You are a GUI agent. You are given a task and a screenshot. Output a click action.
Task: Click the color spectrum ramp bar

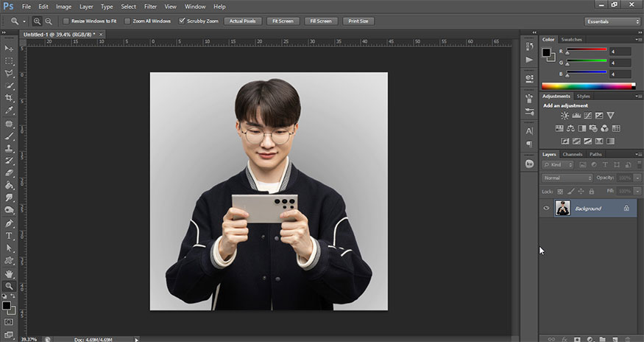(587, 86)
